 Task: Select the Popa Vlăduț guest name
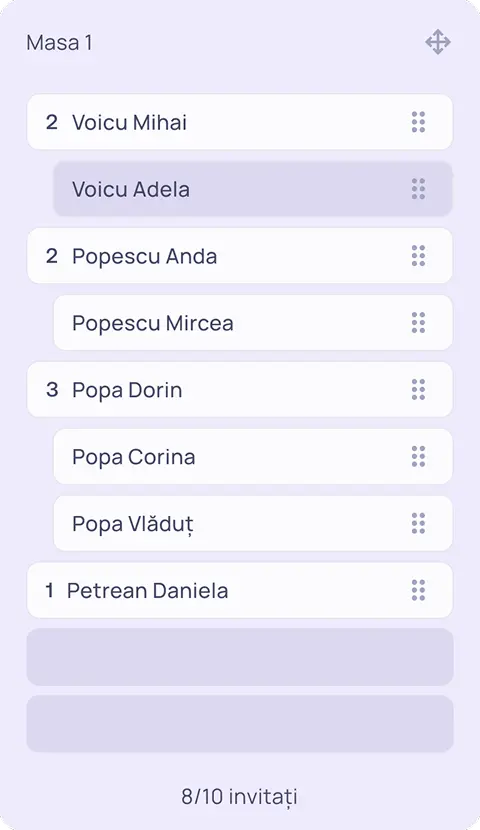133,524
